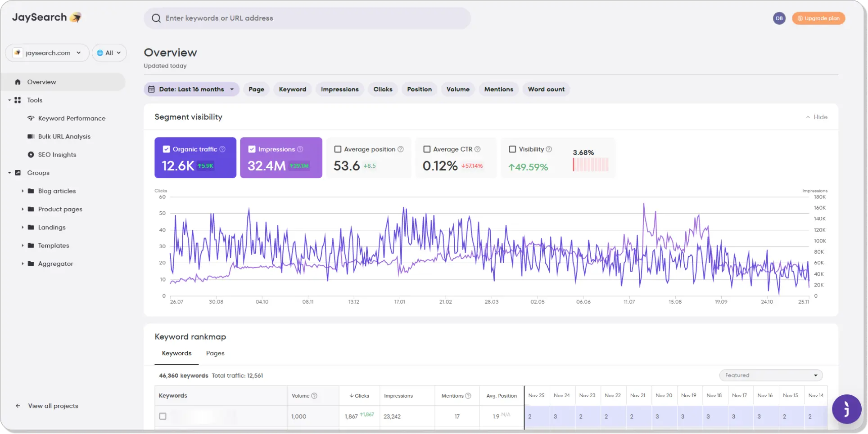Click the Enter keywords or URL search field
The height and width of the screenshot is (434, 868).
click(x=307, y=18)
